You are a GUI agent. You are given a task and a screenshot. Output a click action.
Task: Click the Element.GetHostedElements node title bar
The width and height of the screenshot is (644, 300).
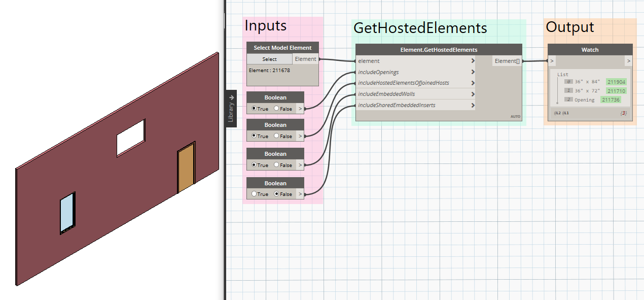click(439, 49)
